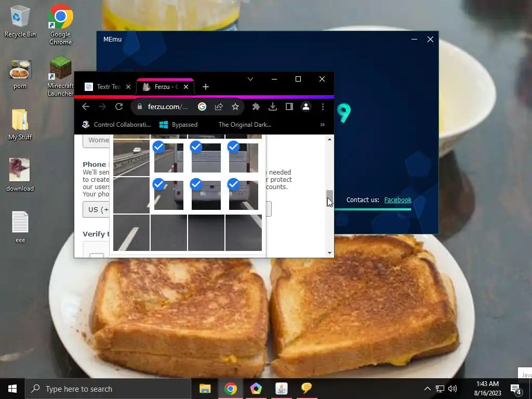Expand the hidden bookmarks chevron
The height and width of the screenshot is (399, 532).
(322, 125)
